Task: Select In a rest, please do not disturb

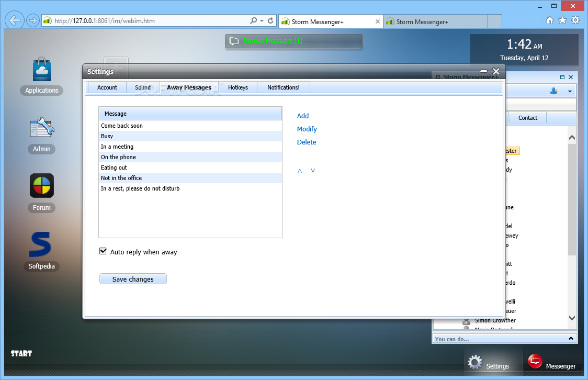Action: 190,188
